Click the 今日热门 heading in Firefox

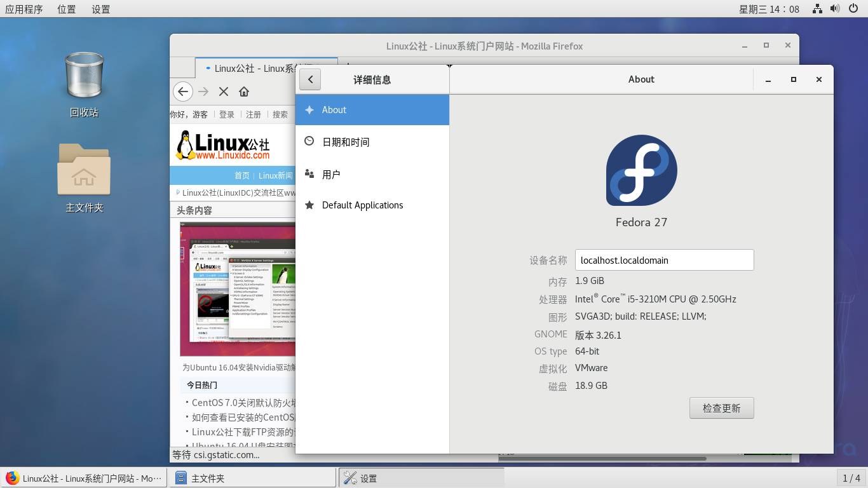pyautogui.click(x=202, y=385)
